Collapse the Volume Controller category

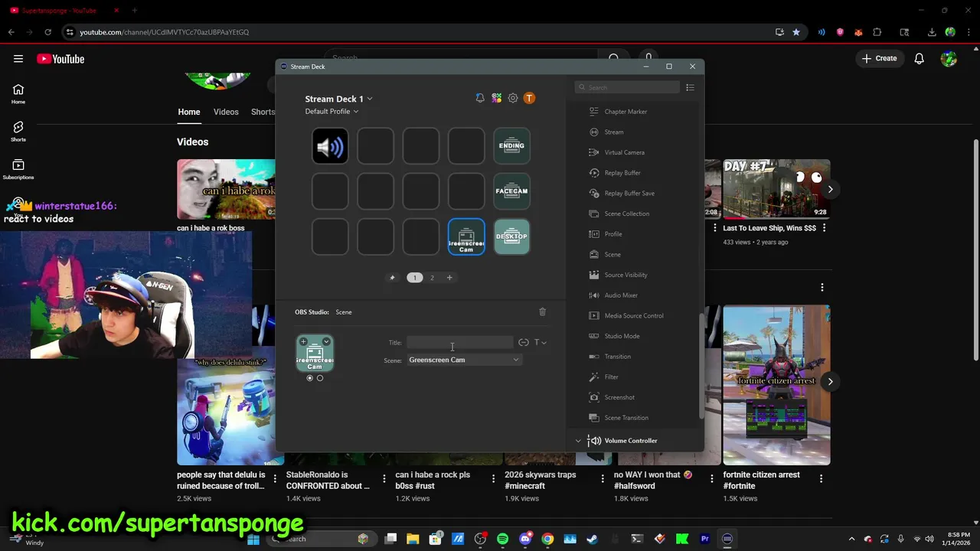coord(578,441)
